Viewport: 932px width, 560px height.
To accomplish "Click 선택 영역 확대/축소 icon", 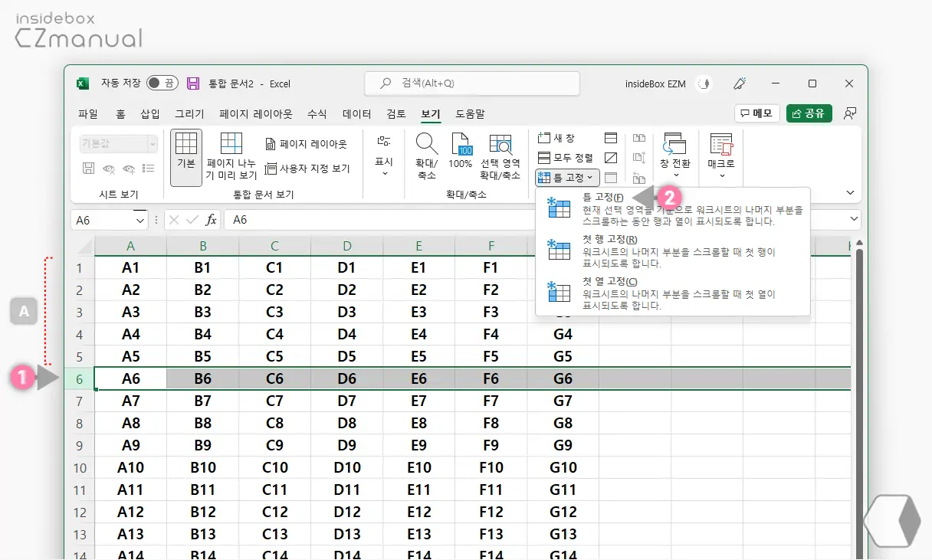I will pyautogui.click(x=500, y=145).
